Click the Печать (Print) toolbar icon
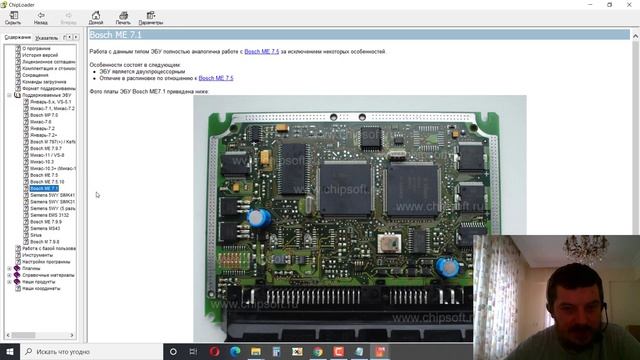 pos(123,18)
